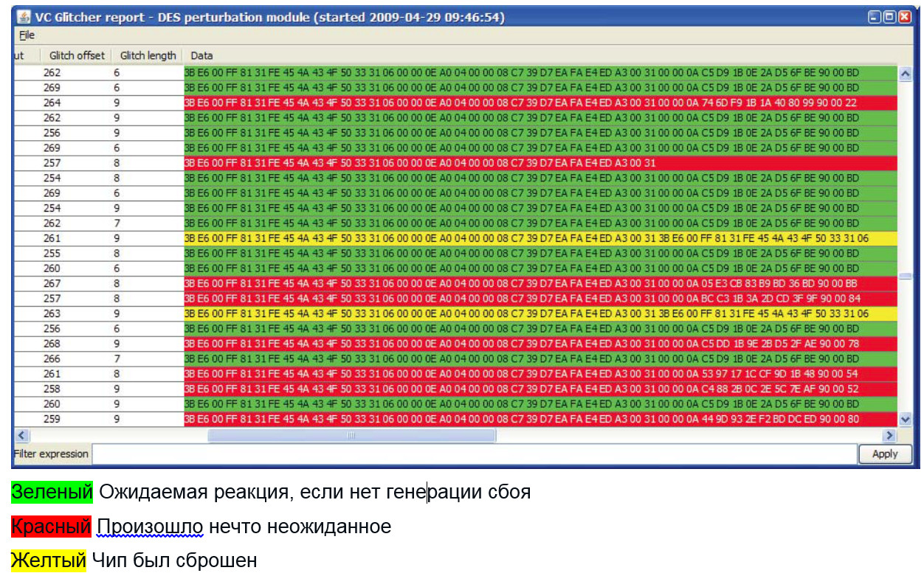Click the vertical scrollbar up arrow
Image resolution: width=924 pixels, height=573 pixels.
[x=906, y=74]
